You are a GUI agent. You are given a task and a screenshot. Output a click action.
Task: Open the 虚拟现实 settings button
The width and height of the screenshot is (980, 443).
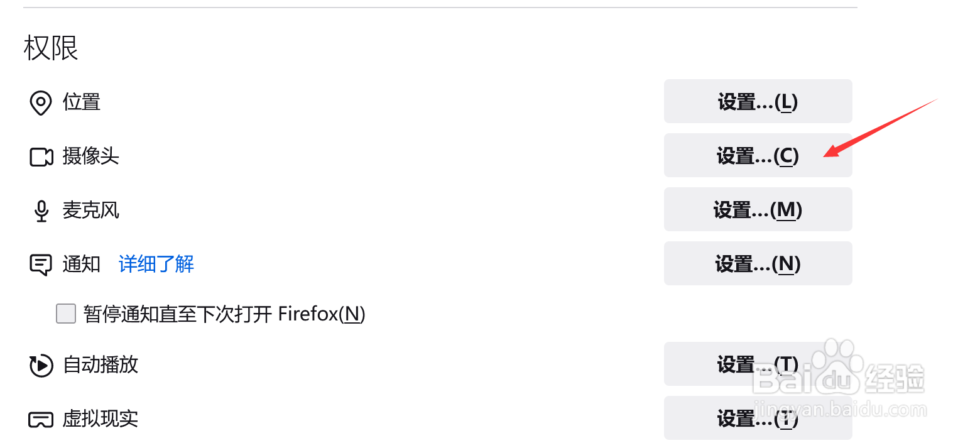[758, 418]
